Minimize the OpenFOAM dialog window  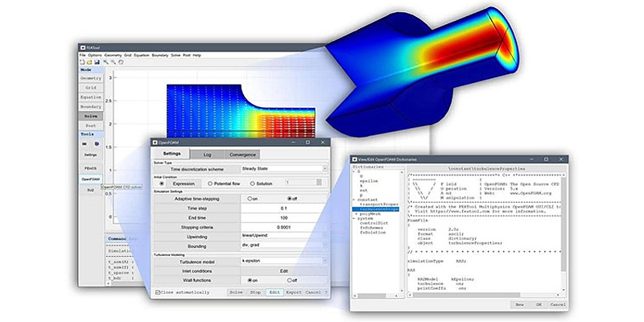[x=293, y=142]
